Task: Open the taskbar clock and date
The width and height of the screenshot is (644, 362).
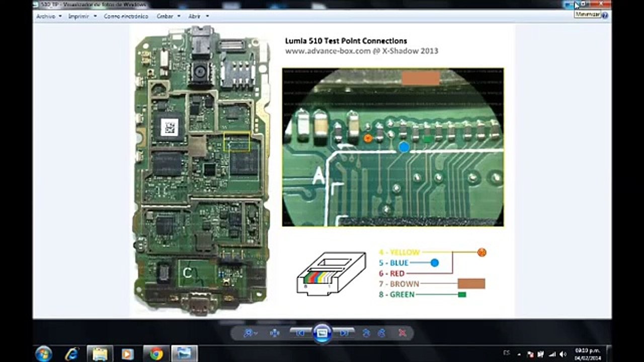Action: pos(588,353)
